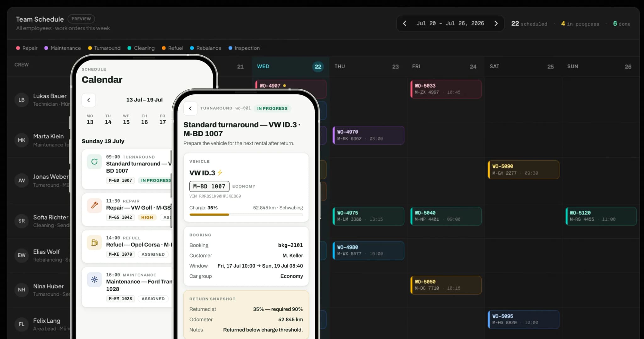Click ASSIGNED tag on refuel card
644x339 pixels.
coord(153,254)
